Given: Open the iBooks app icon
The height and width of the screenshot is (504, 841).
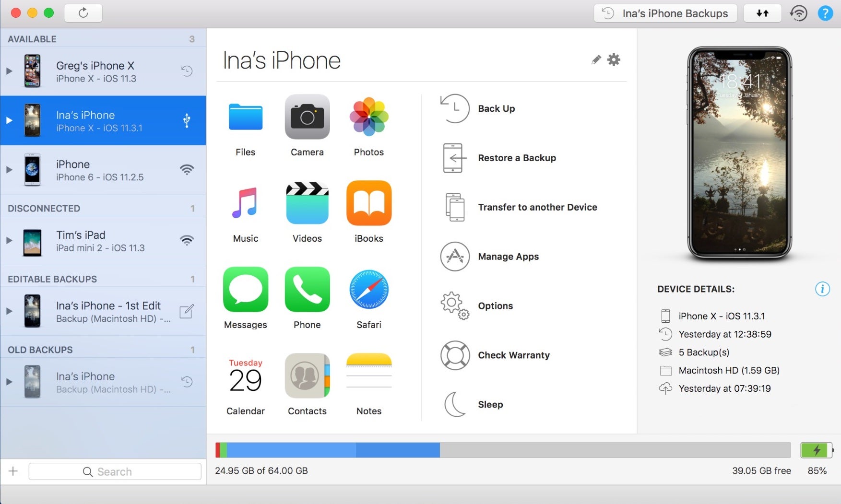Looking at the screenshot, I should point(368,203).
